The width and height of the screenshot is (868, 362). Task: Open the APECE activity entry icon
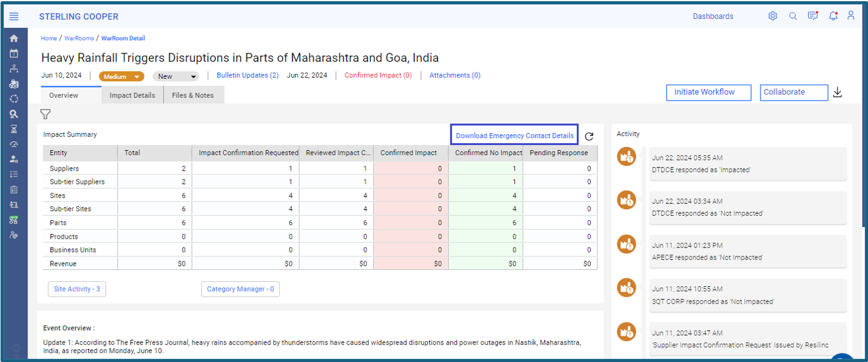tap(626, 244)
